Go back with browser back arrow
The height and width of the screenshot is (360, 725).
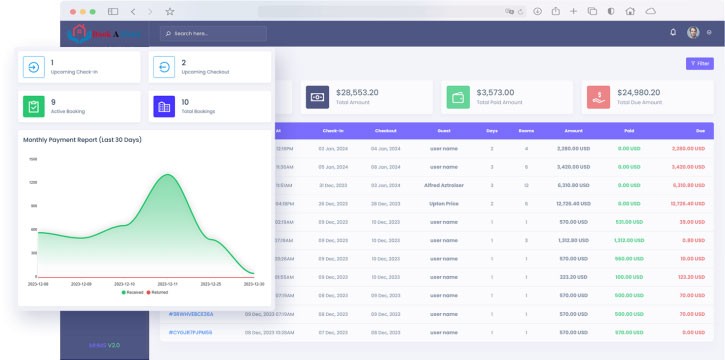pos(133,12)
